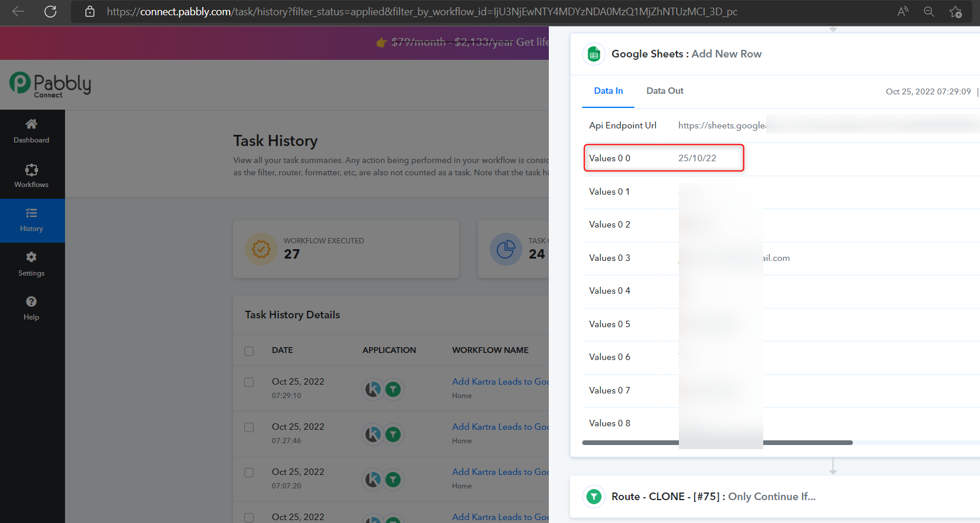The height and width of the screenshot is (523, 980).
Task: Click the filter icon in 07:29:10 row
Action: click(393, 389)
